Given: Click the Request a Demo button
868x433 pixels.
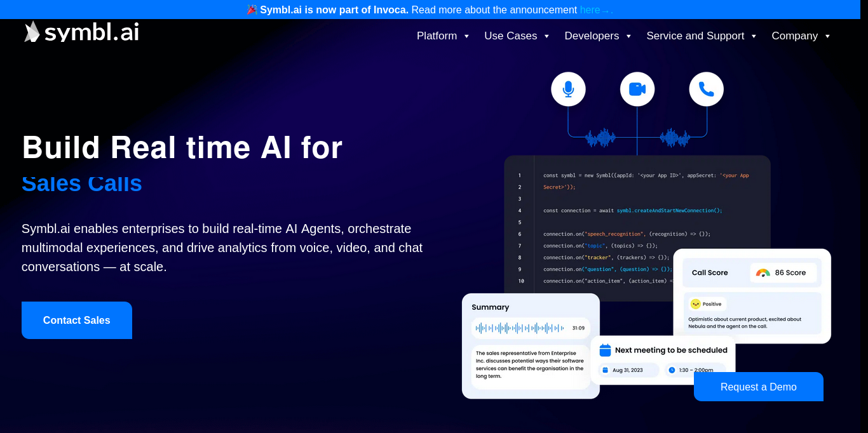Looking at the screenshot, I should click(x=758, y=387).
